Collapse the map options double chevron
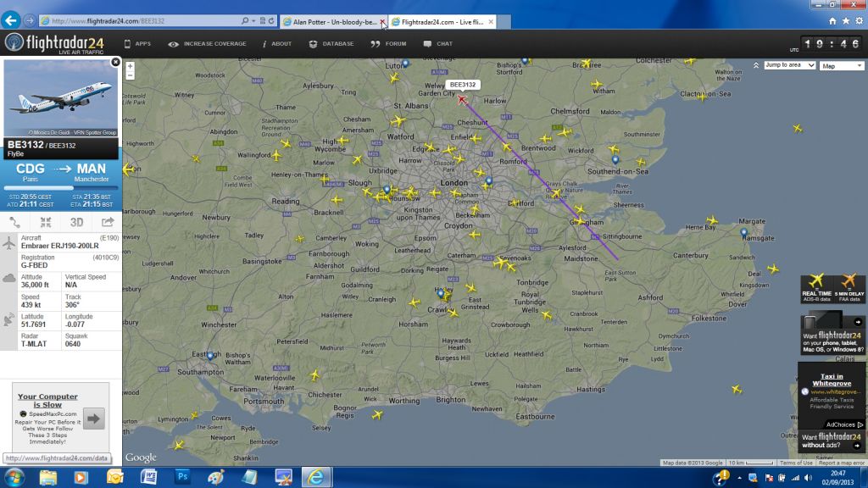The height and width of the screenshot is (488, 868). click(x=756, y=65)
